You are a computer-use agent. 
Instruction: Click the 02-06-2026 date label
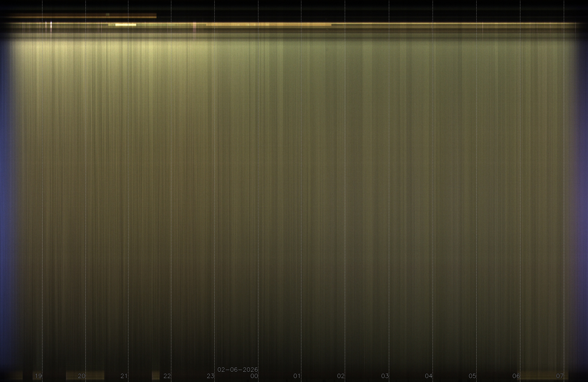pyautogui.click(x=238, y=370)
